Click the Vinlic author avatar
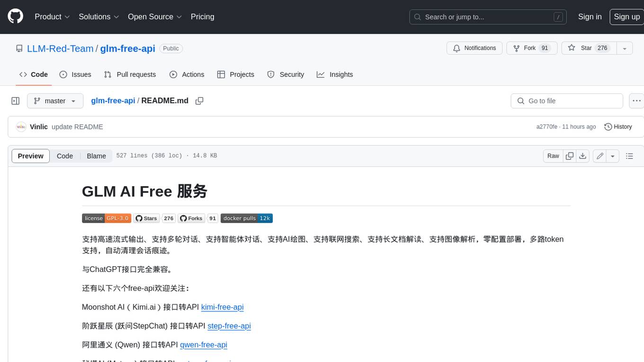This screenshot has width=644, height=362. [21, 127]
